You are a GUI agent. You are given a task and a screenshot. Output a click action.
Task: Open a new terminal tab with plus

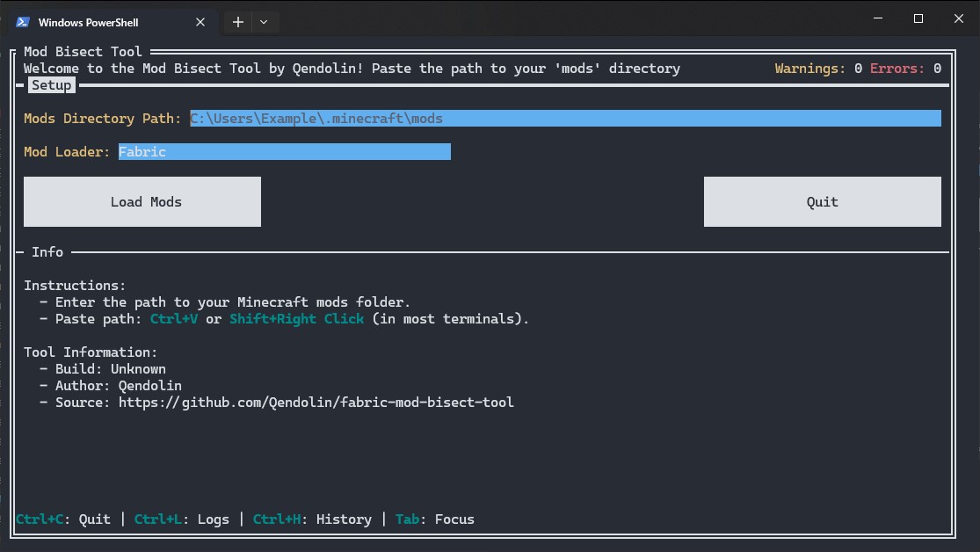click(x=238, y=22)
